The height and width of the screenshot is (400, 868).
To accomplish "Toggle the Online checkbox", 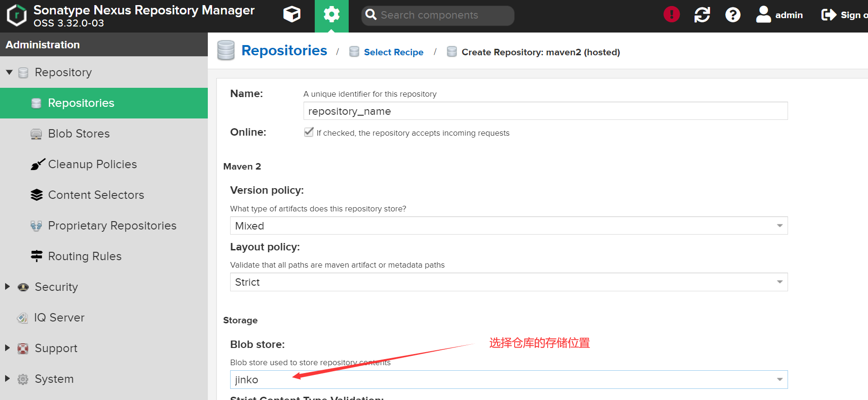I will click(x=309, y=132).
